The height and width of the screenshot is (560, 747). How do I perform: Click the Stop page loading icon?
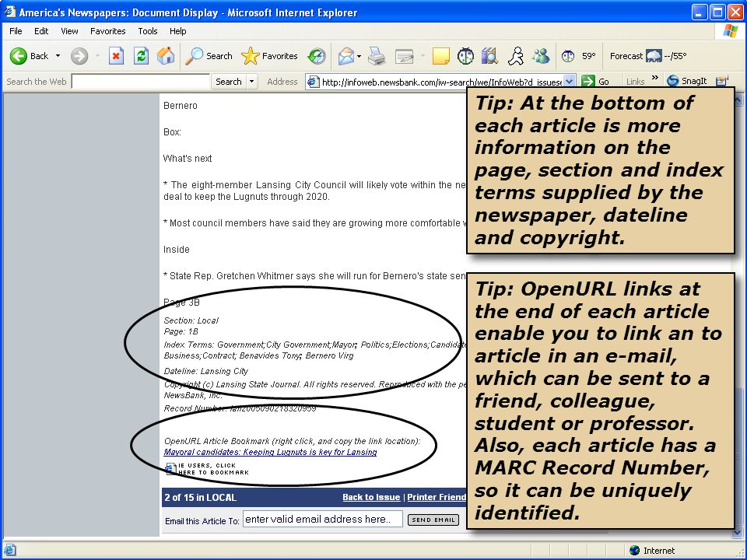[x=116, y=56]
